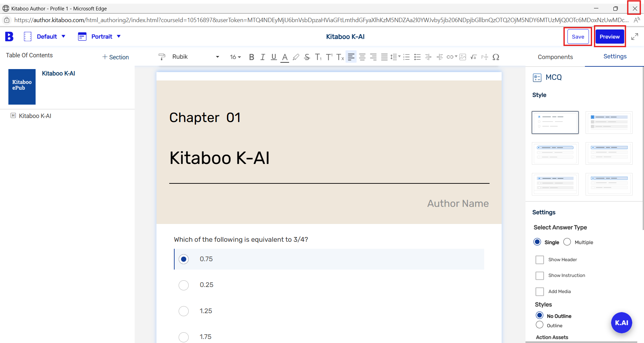The height and width of the screenshot is (343, 644).
Task: Clear text formatting with Tx icon
Action: [x=340, y=57]
